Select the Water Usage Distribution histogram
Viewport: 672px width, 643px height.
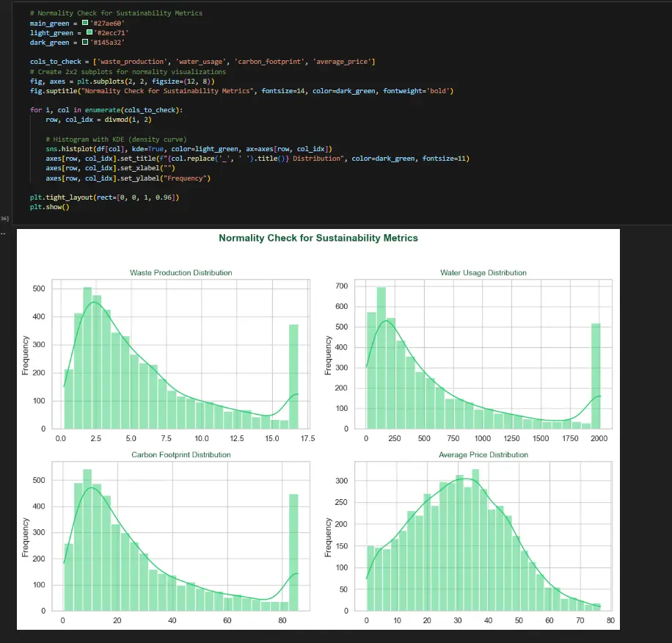483,354
